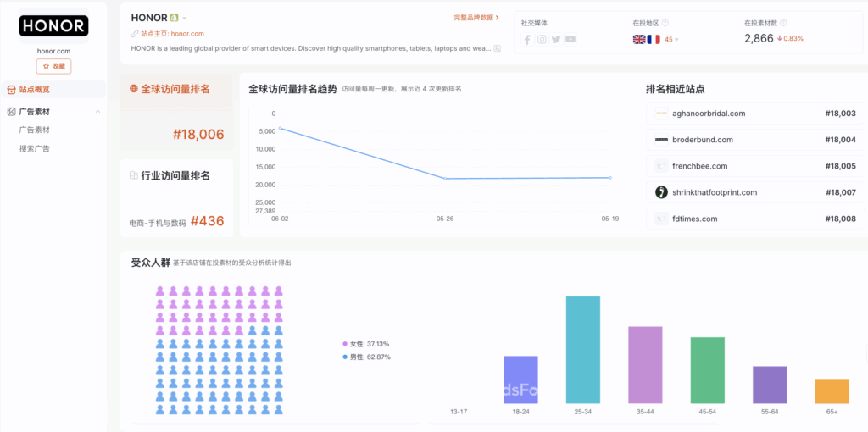Viewport: 868px width, 432px height.
Task: Open frenchbee.com site row
Action: click(x=755, y=166)
